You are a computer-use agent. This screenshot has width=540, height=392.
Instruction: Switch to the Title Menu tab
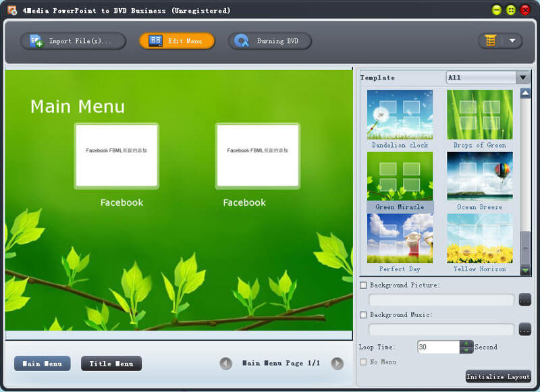click(x=111, y=364)
